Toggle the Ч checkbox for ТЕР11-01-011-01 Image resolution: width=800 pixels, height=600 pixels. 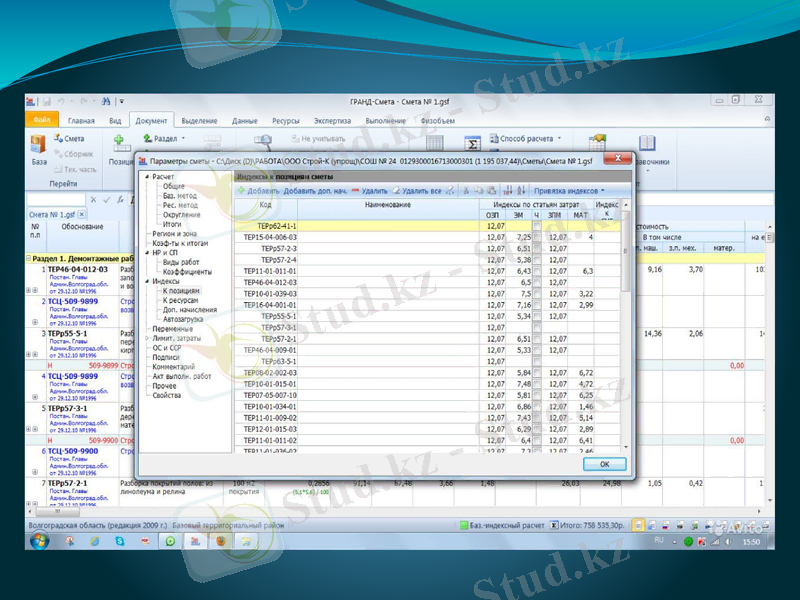tap(537, 270)
